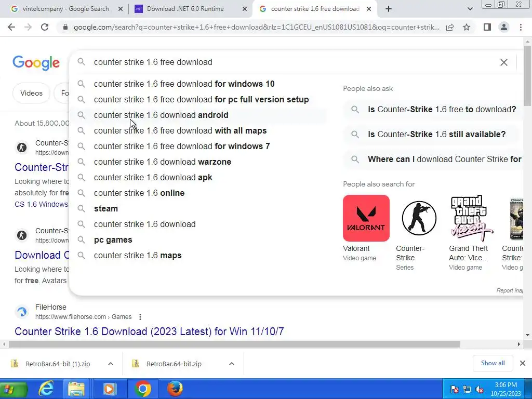Choose the 'steam' suggestion
The width and height of the screenshot is (532, 399).
198,209
